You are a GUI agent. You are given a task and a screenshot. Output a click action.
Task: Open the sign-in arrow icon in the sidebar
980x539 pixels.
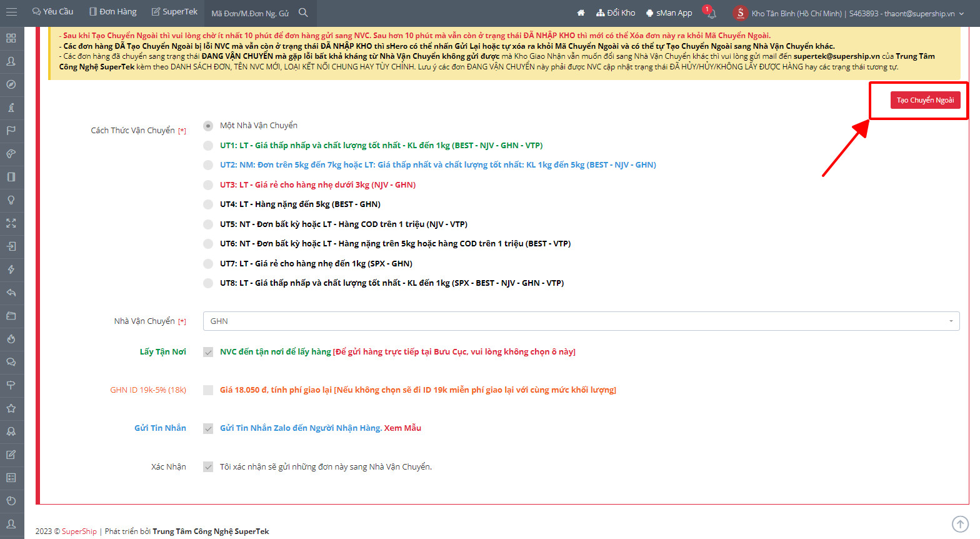pyautogui.click(x=11, y=246)
